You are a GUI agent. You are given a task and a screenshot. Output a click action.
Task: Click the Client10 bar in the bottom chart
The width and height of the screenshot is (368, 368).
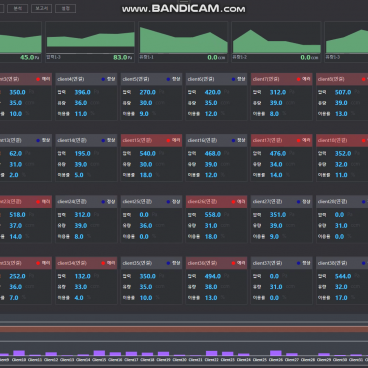pos(19,353)
